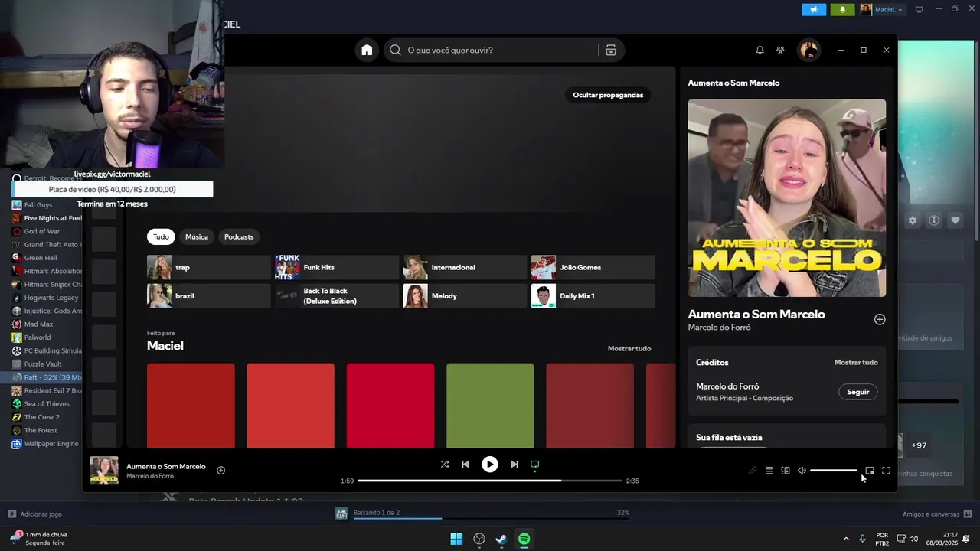Open Spotify notifications bell
The image size is (980, 551).
coord(759,50)
